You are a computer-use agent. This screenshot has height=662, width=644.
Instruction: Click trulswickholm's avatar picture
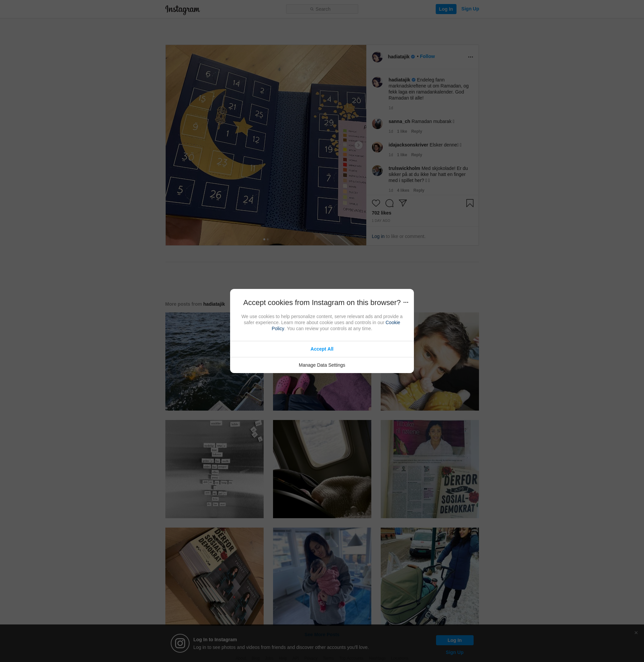(x=377, y=171)
